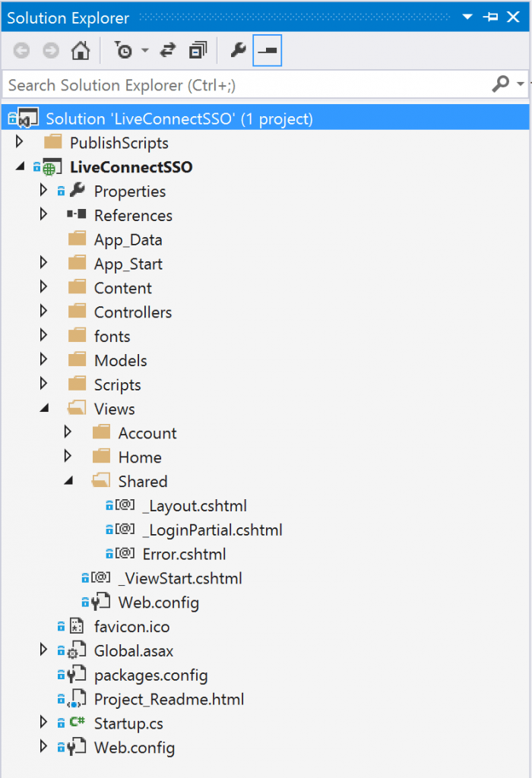Click the Error.cshtml razor file icon

point(125,553)
